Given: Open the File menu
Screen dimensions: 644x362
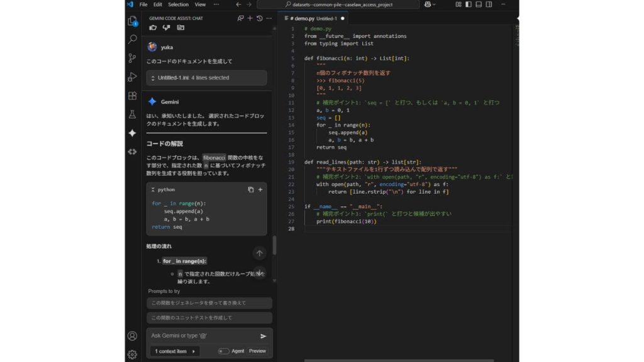Looking at the screenshot, I should click(143, 4).
